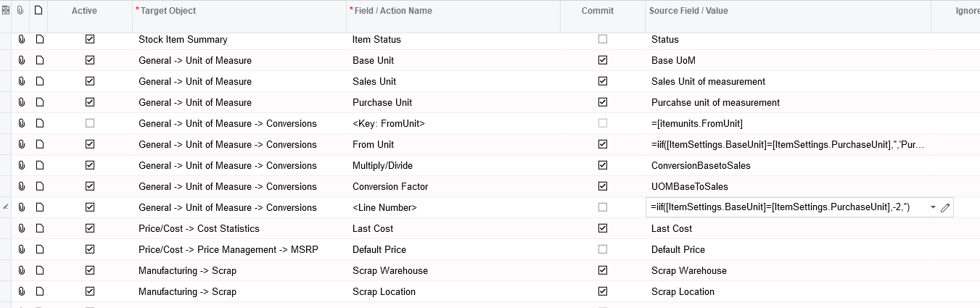Click the pencil edit icon in the formula field
This screenshot has width=980, height=308.
(x=944, y=208)
